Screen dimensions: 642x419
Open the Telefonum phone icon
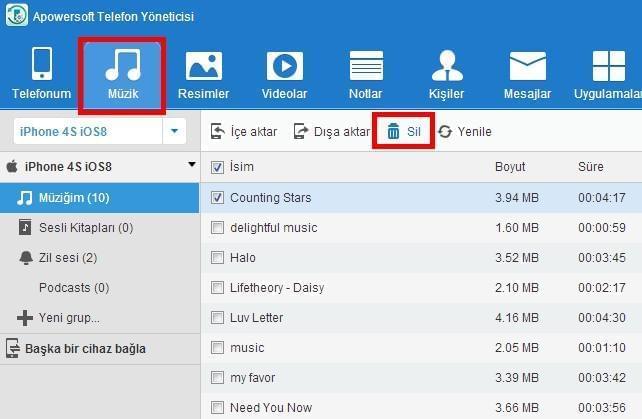click(42, 63)
